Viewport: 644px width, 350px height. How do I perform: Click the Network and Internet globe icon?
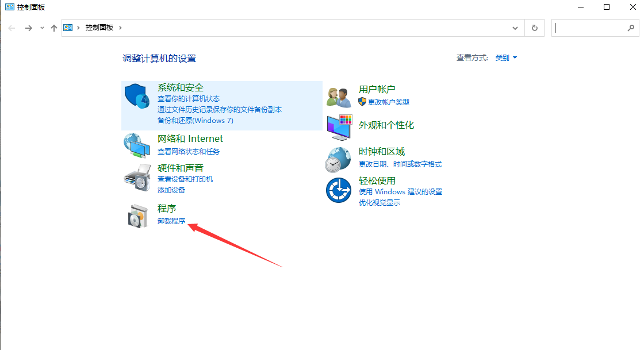pos(137,145)
